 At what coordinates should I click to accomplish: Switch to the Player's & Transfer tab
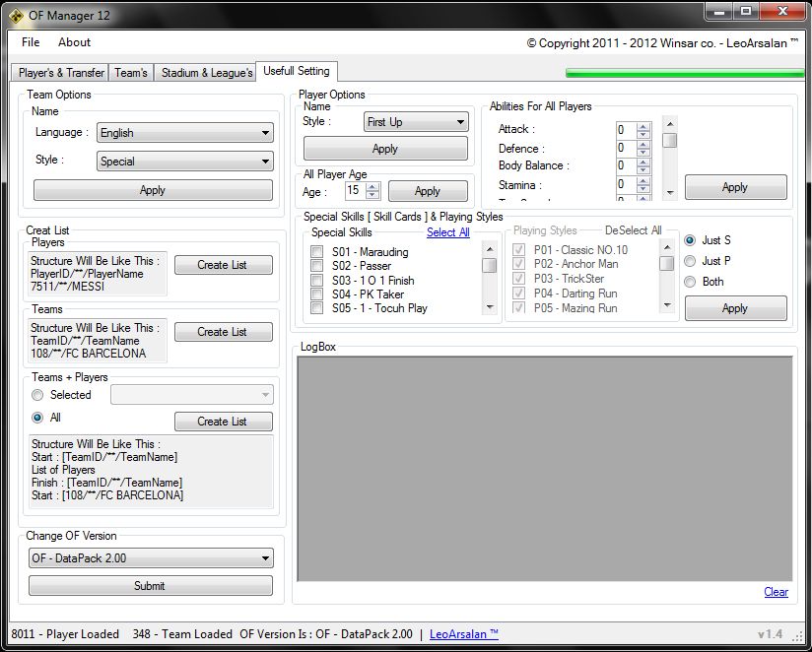tap(61, 73)
